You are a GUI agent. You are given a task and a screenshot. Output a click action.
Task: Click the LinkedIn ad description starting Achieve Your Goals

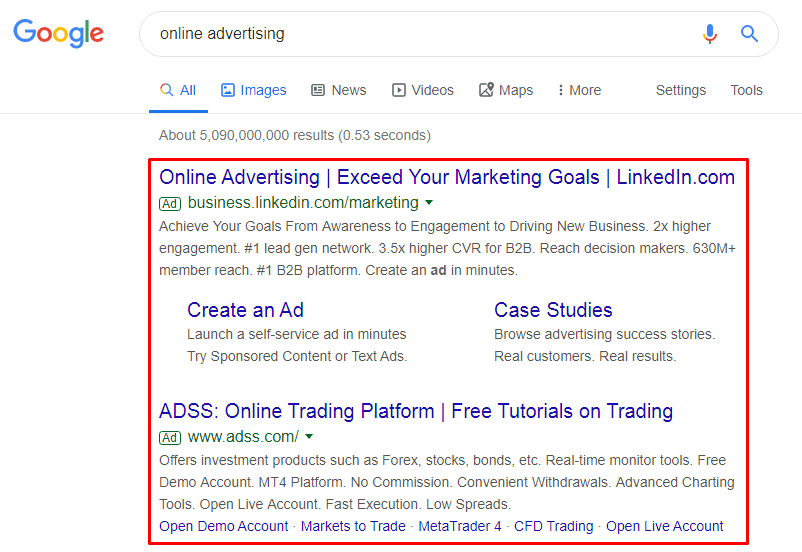point(447,248)
